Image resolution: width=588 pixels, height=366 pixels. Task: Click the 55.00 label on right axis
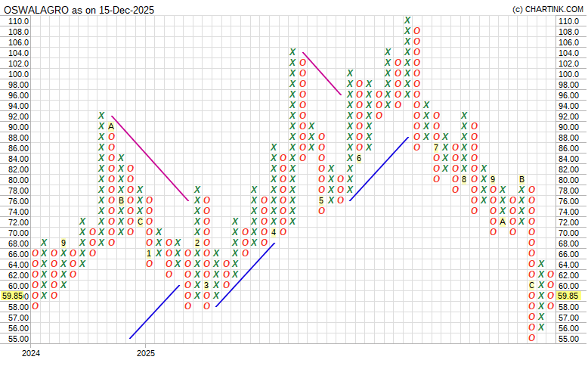pos(568,339)
